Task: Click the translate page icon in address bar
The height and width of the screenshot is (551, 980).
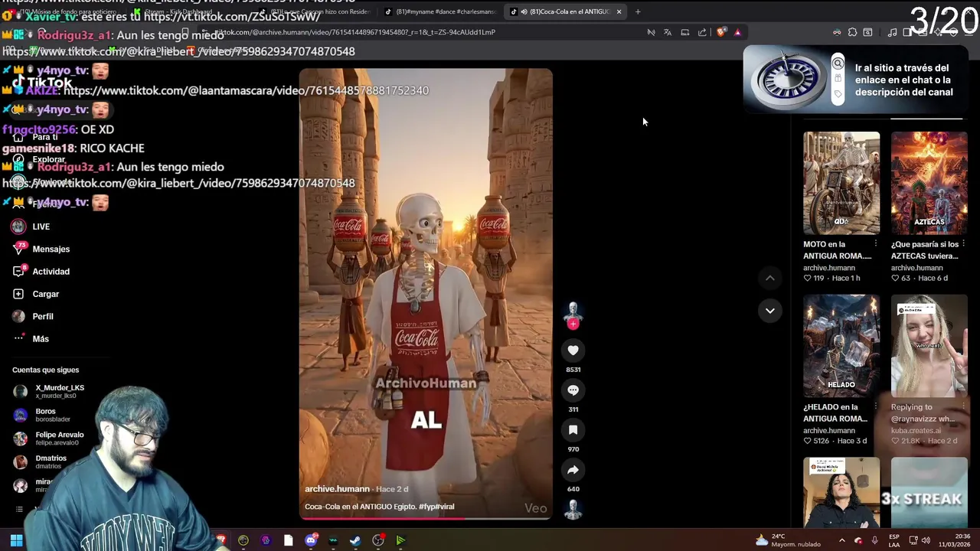Action: 668,32
